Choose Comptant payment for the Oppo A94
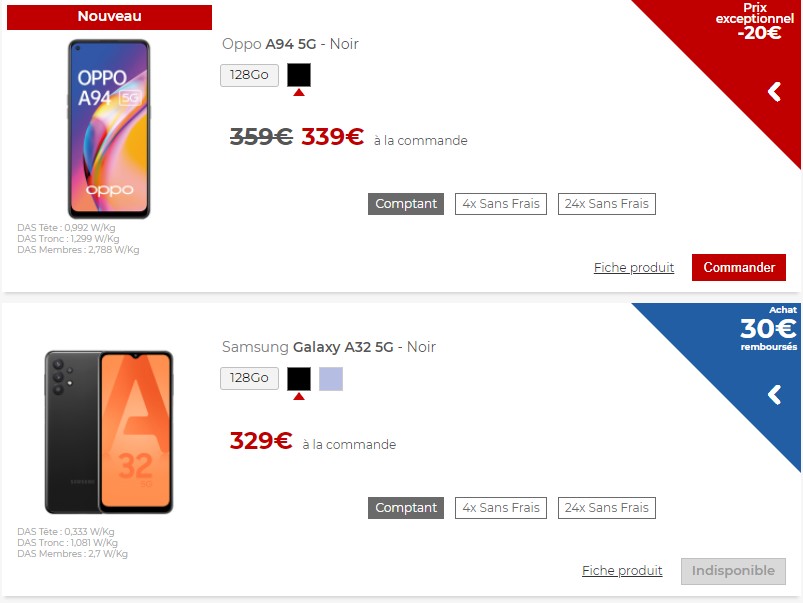803x603 pixels. click(x=406, y=204)
